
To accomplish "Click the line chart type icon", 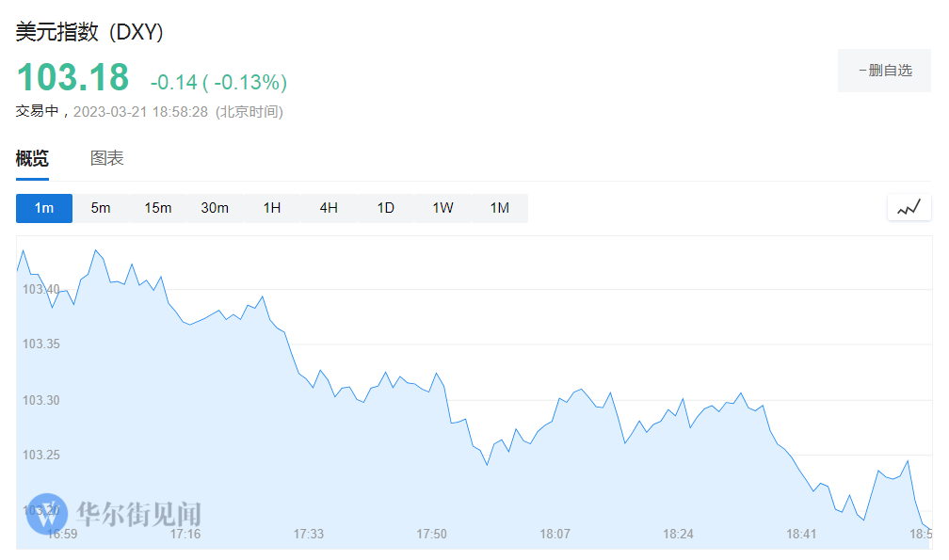I will pos(909,208).
